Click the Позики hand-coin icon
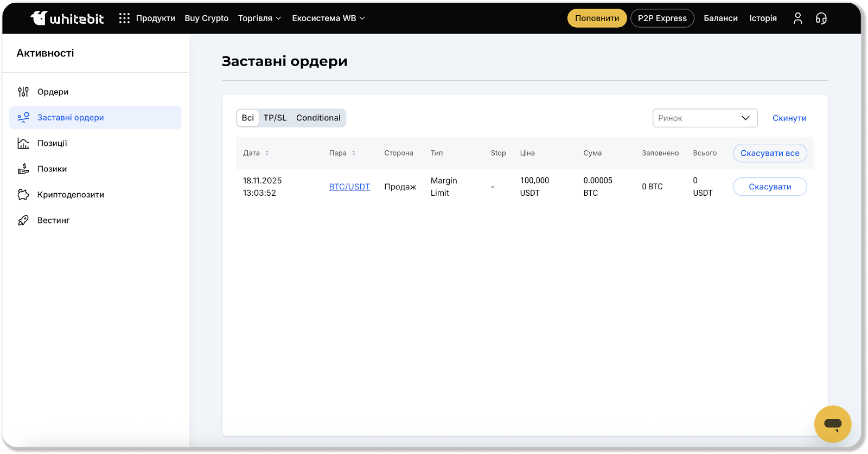The height and width of the screenshot is (454, 868). [x=23, y=169]
